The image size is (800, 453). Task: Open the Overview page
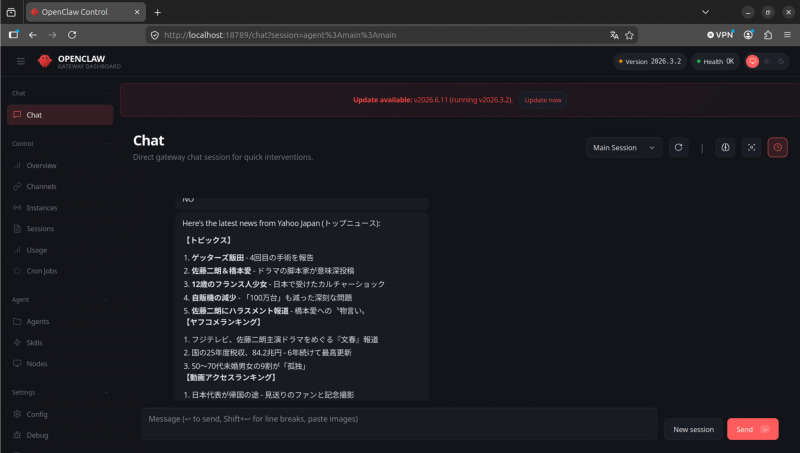pyautogui.click(x=60, y=165)
